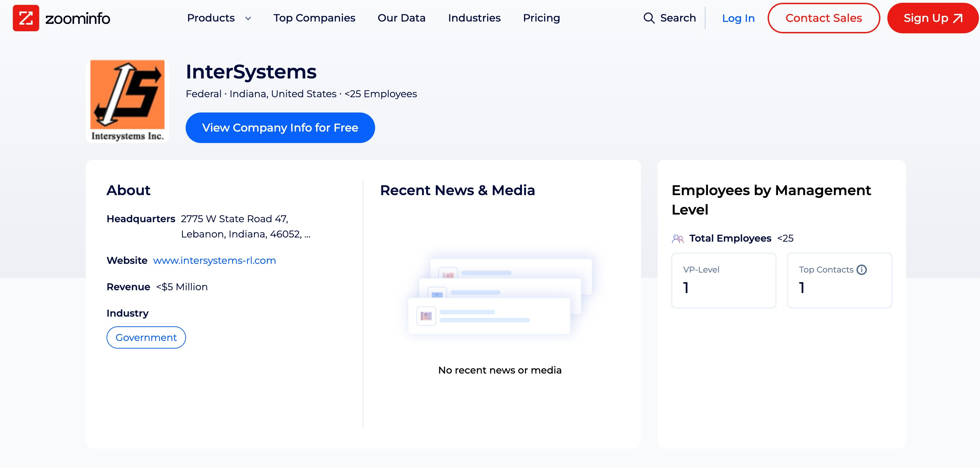This screenshot has height=468, width=980.
Task: Click the VP-Level employee card
Action: [724, 281]
